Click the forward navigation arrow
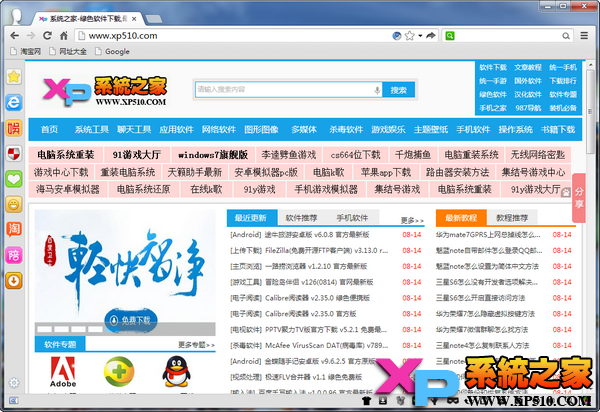Viewport: 600px width, 412px height. 31,36
